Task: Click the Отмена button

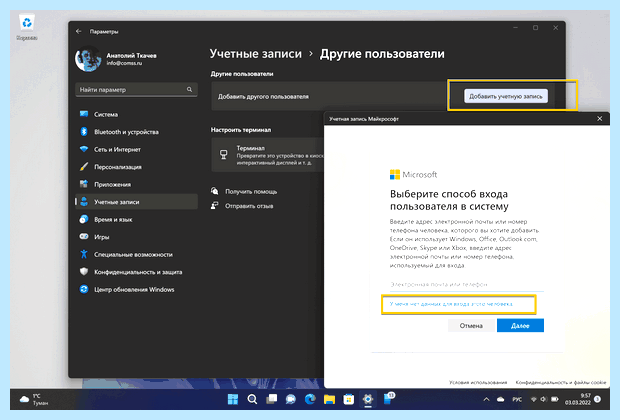Action: point(471,325)
